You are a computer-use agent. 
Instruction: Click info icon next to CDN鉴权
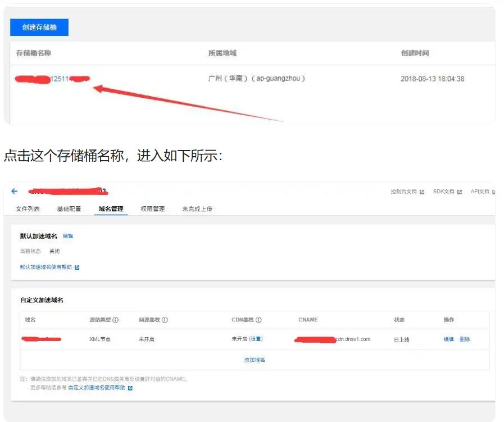pos(258,320)
